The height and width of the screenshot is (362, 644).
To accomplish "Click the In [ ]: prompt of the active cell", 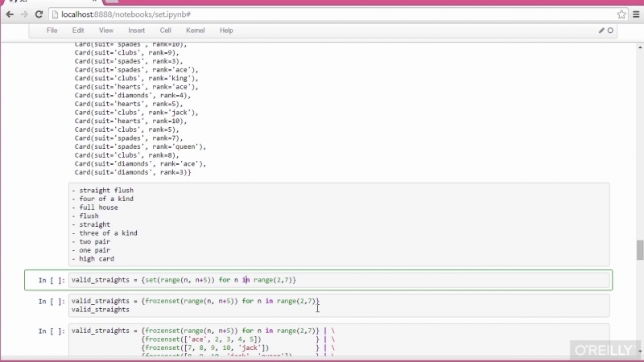I will click(52, 280).
